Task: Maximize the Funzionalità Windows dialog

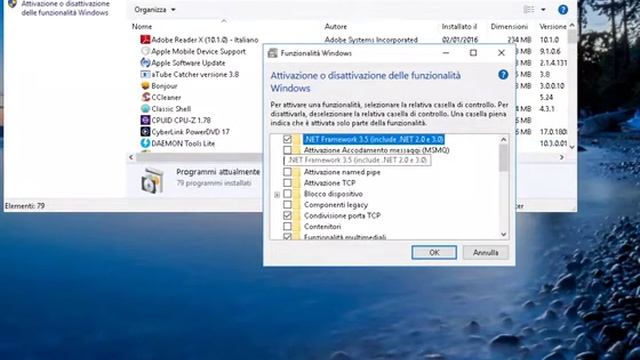Action: click(x=473, y=53)
